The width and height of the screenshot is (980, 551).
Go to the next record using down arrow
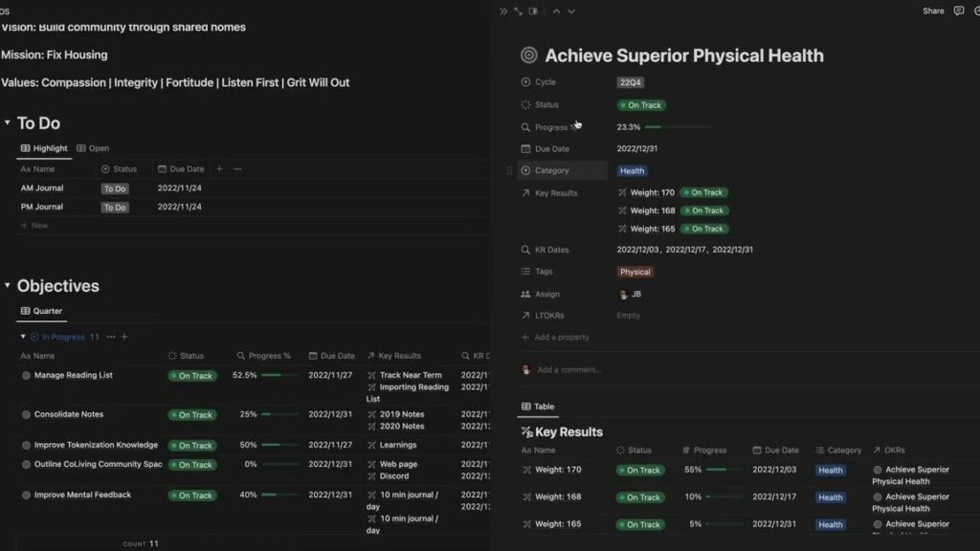point(571,11)
